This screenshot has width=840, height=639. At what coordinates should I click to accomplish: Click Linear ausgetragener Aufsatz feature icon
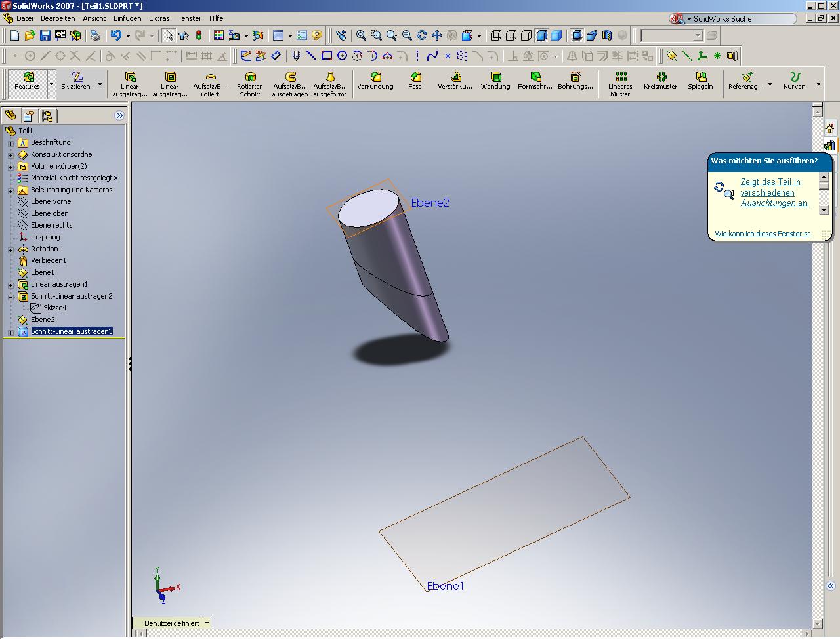coord(130,84)
